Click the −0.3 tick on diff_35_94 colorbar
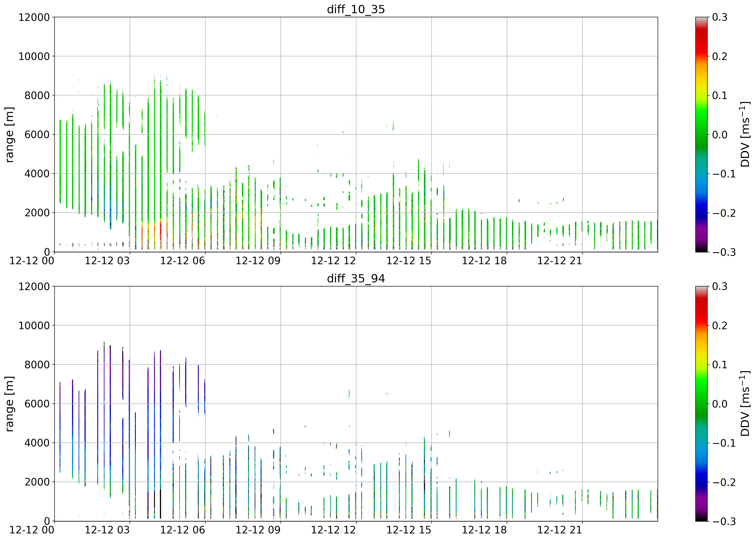This screenshot has height=540, width=756. (x=724, y=522)
